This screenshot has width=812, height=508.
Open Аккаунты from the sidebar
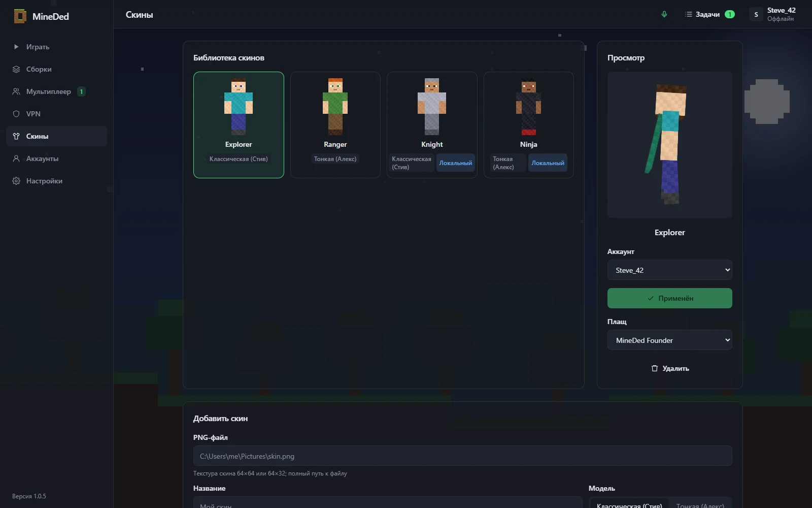56,158
